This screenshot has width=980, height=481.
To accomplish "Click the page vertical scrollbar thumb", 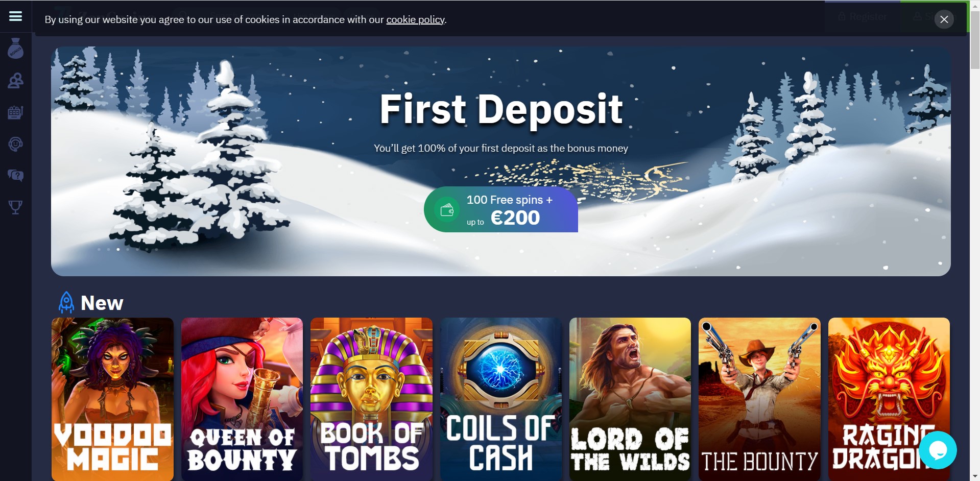I will click(975, 41).
